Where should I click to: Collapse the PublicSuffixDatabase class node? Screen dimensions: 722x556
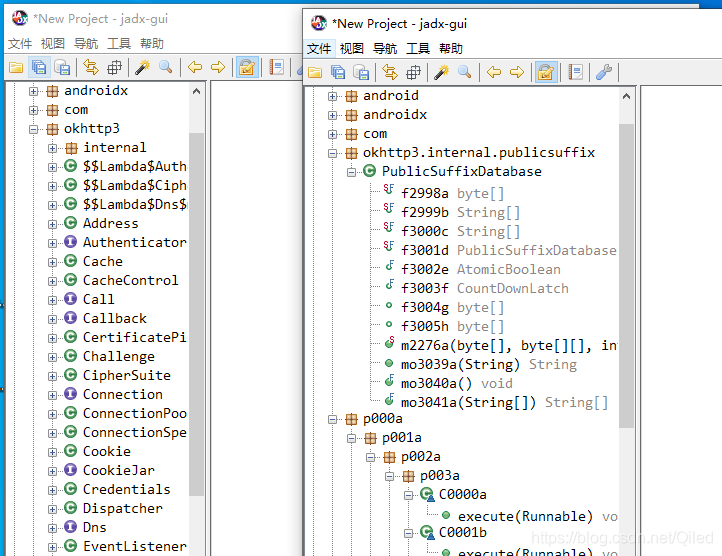point(351,172)
